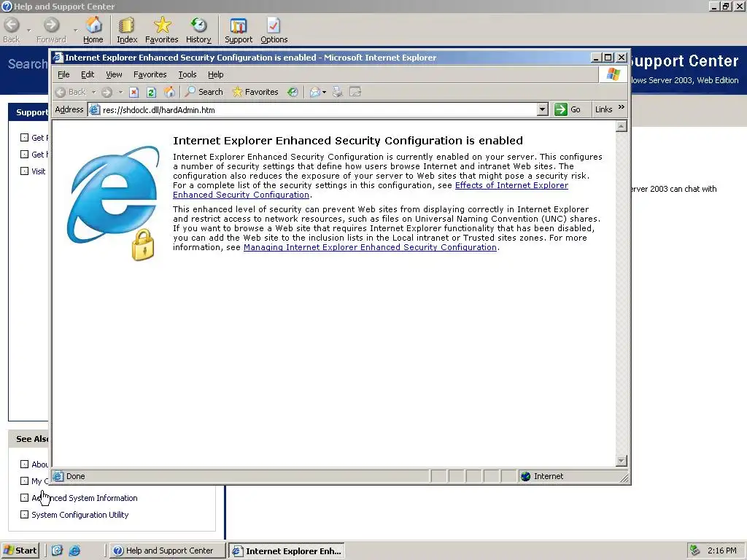This screenshot has height=560, width=747.
Task: Open Managing Internet Explorer Enhanced Security Configuration link
Action: point(370,247)
